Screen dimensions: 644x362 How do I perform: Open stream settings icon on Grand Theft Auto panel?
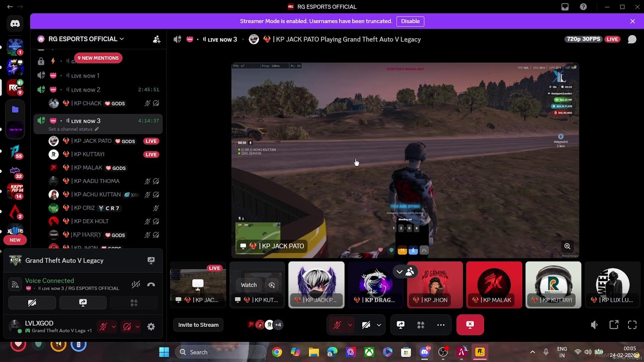click(151, 260)
